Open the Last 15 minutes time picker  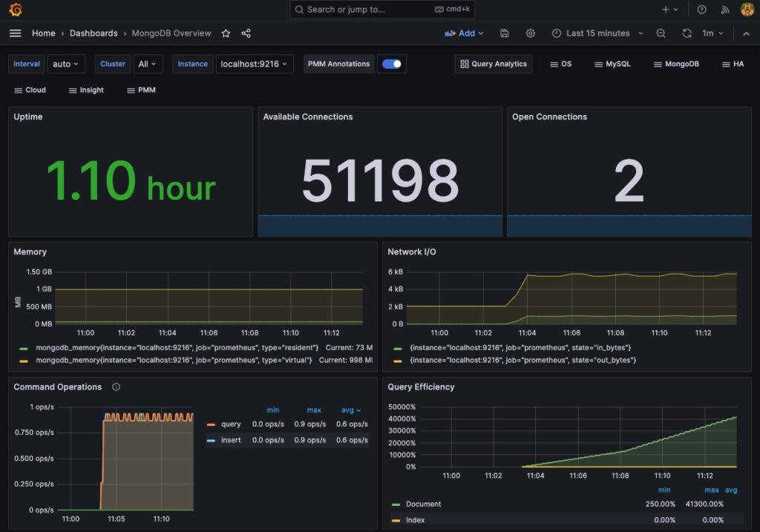597,33
